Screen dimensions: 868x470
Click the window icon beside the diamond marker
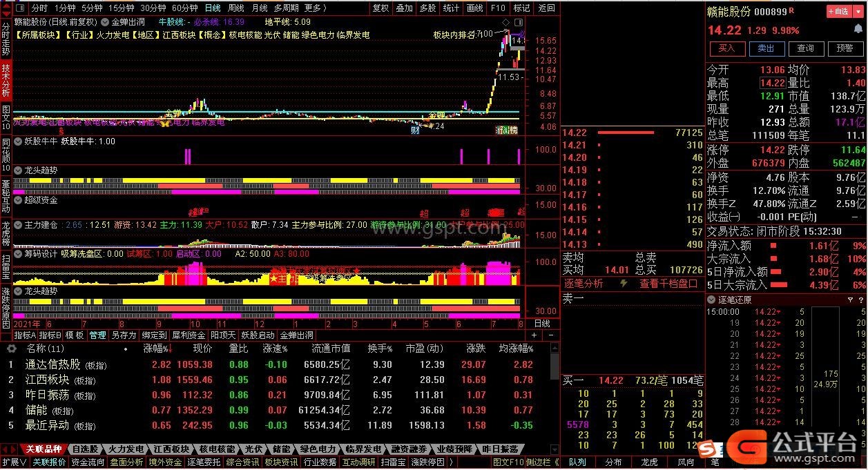click(x=517, y=22)
